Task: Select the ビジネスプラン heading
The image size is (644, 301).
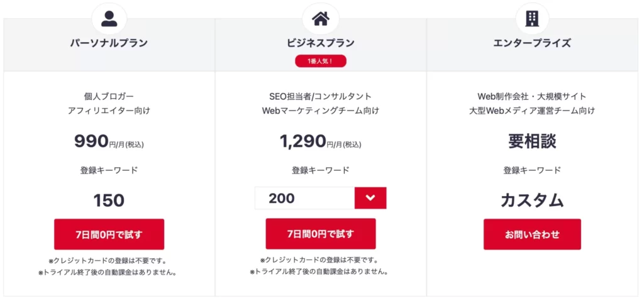Action: click(x=320, y=43)
